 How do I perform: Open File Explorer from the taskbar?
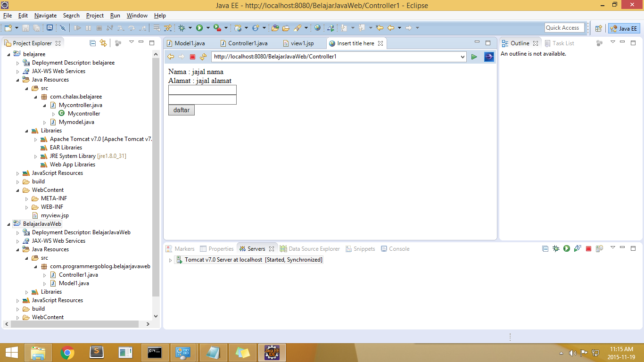click(39, 352)
